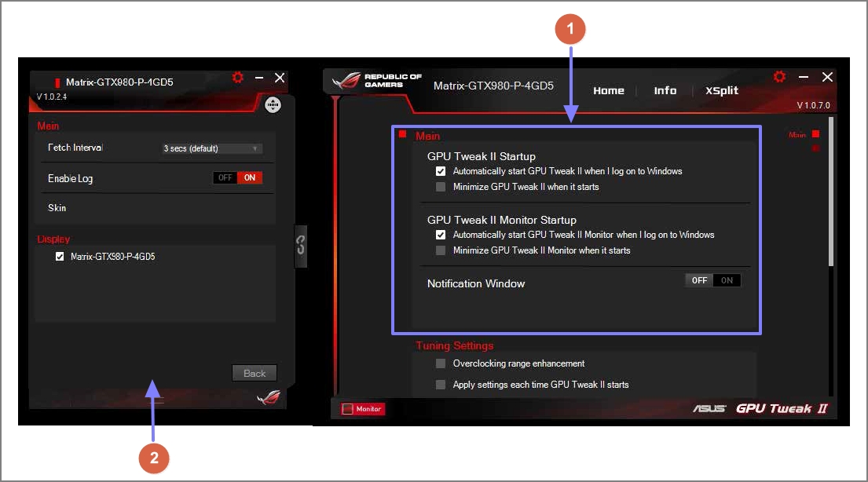Viewport: 868px width, 482px height.
Task: Minimize the GPU Tweak II window
Action: [x=804, y=77]
